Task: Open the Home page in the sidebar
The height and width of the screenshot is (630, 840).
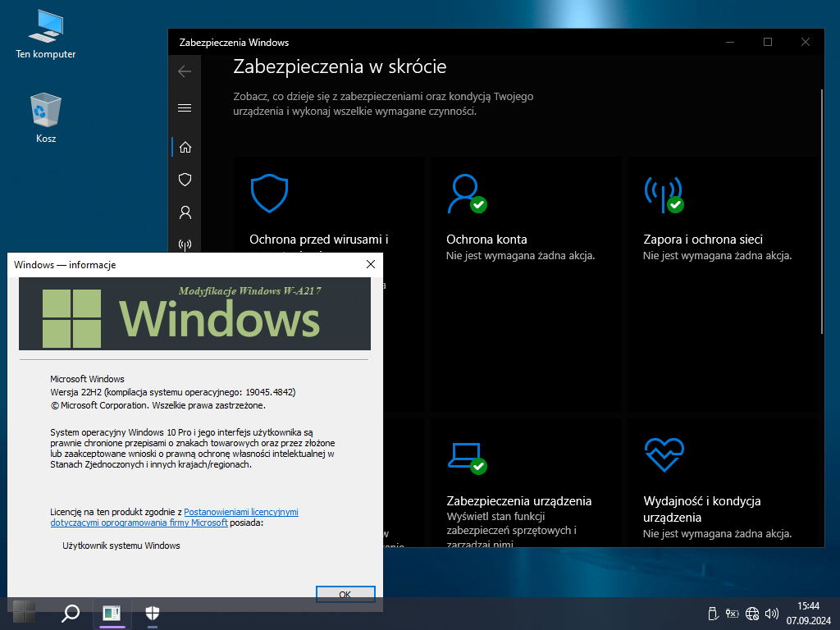Action: 185,147
